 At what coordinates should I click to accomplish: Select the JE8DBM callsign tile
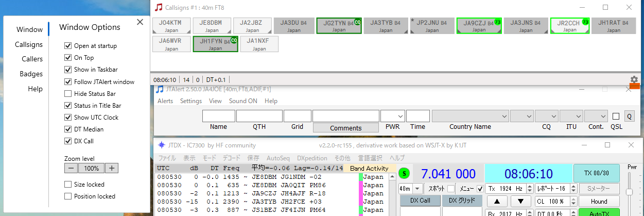tap(212, 26)
